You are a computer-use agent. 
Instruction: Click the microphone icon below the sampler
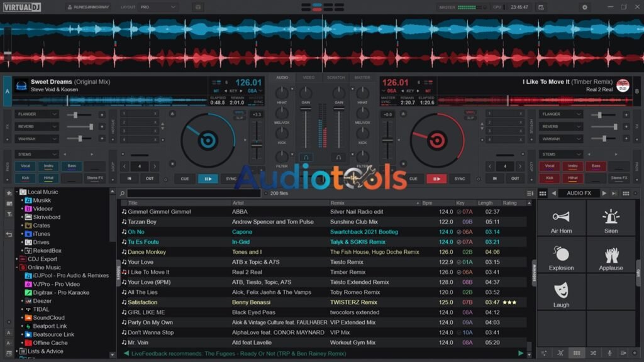[608, 353]
